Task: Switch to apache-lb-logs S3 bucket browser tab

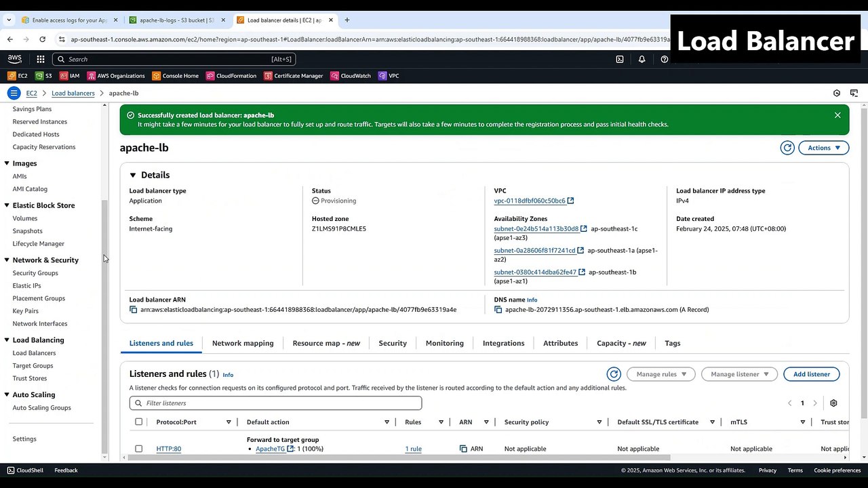Action: (x=178, y=20)
